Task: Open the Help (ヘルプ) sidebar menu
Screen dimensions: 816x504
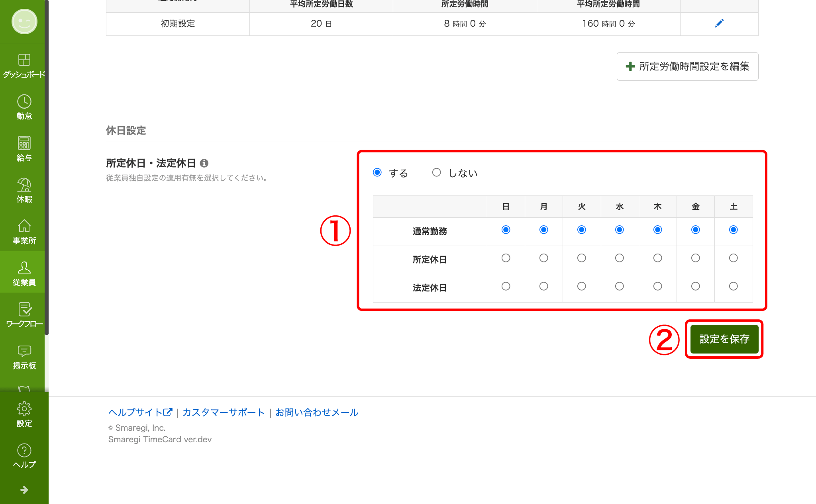Action: tap(24, 455)
